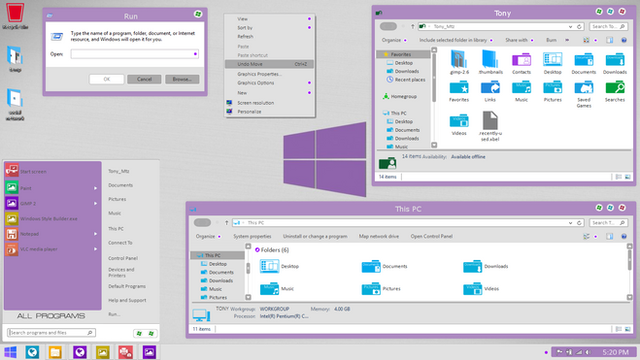Click Open Control Panel in This PC toolbar
This screenshot has height=360, width=640.
coord(431,236)
